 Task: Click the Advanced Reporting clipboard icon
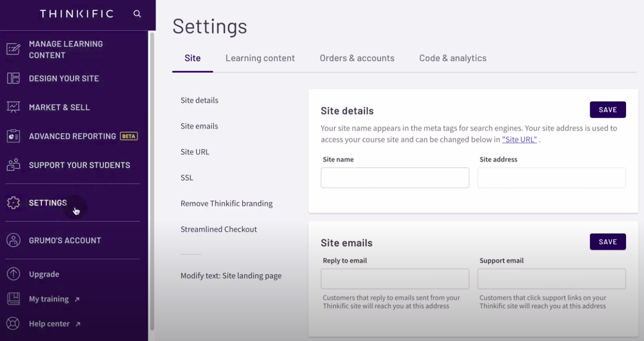tap(13, 136)
